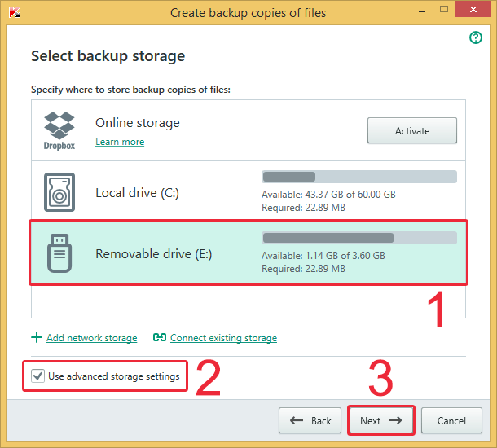The image size is (497, 448).
Task: Open help via green question mark icon
Action: 476,37
